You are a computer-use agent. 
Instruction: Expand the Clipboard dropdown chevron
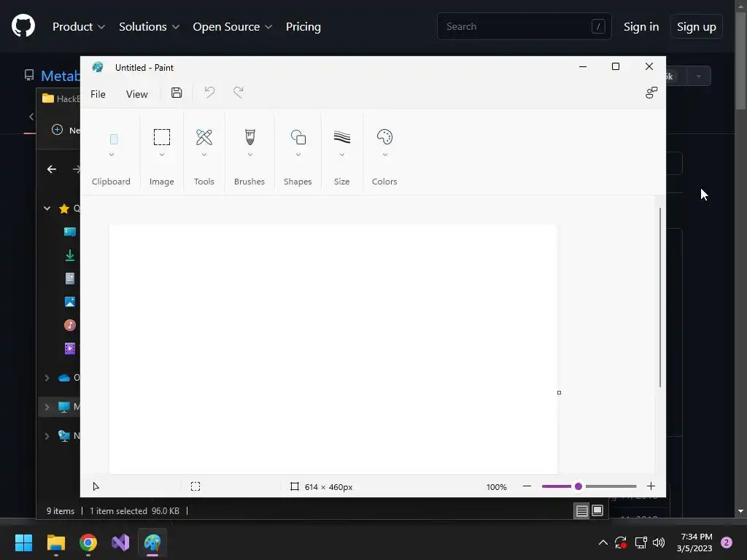click(112, 155)
